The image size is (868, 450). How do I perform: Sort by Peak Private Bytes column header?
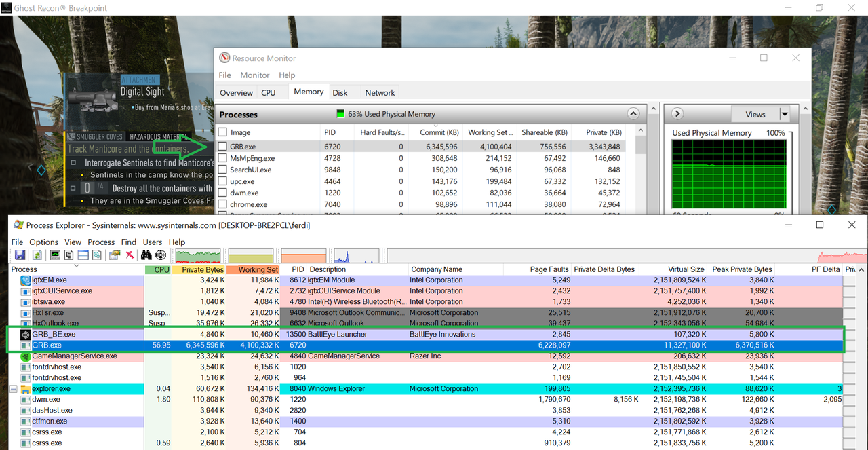click(x=741, y=269)
